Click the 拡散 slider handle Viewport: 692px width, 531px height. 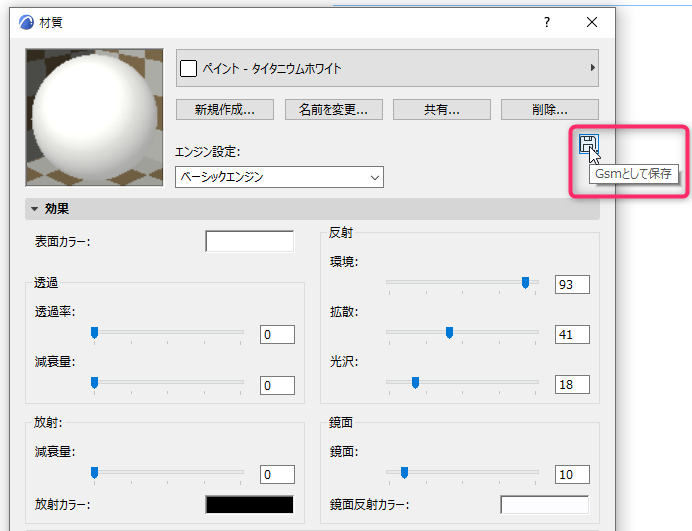click(x=449, y=332)
